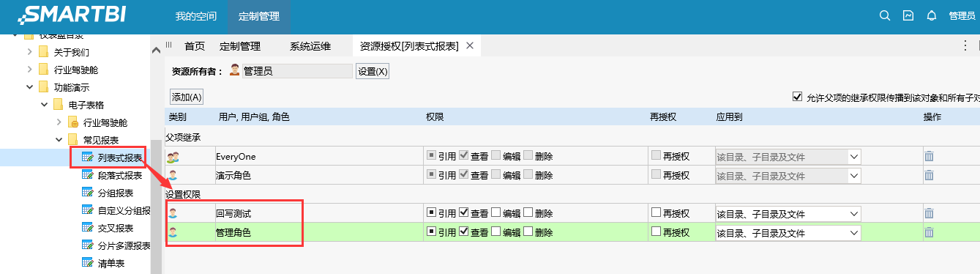Click the 分组报表 report icon
Image resolution: width=980 pixels, height=274 pixels.
pos(88,193)
